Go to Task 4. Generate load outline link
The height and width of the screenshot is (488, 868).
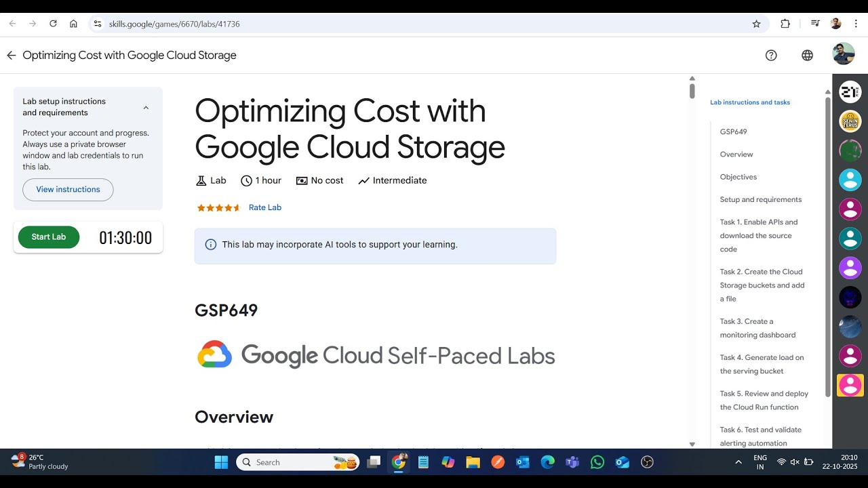pos(762,364)
